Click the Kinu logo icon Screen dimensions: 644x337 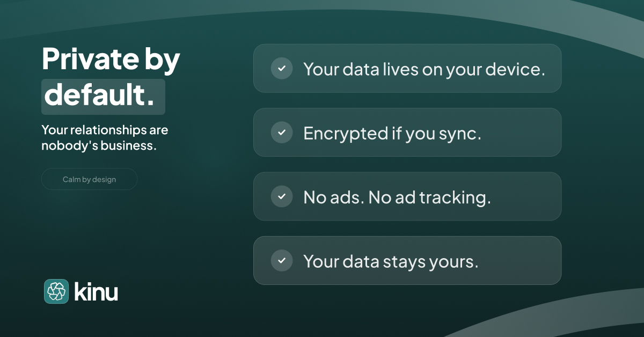tap(56, 291)
